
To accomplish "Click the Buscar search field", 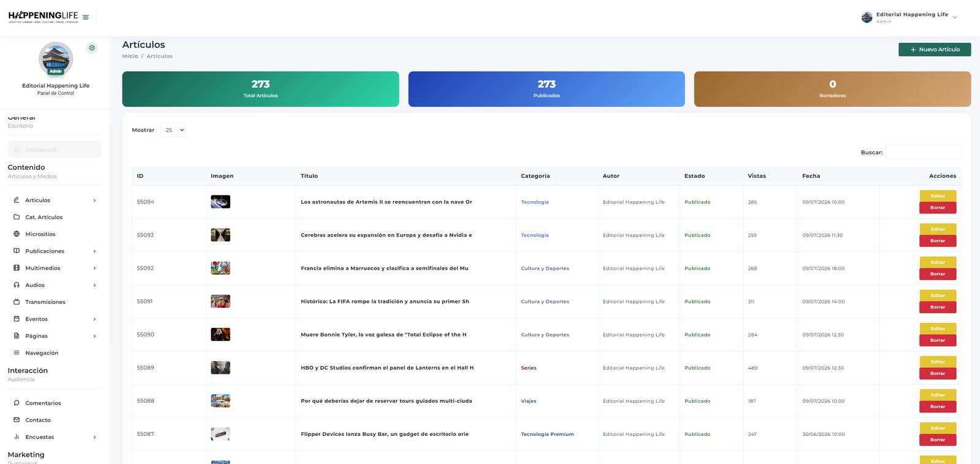I will 924,152.
